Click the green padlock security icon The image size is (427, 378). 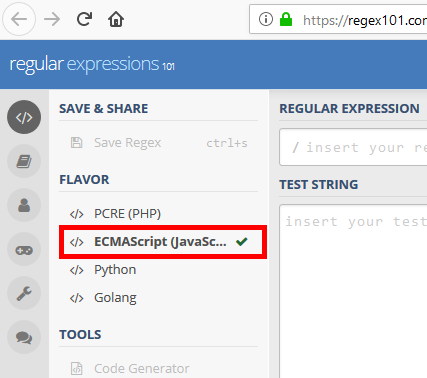click(x=286, y=19)
